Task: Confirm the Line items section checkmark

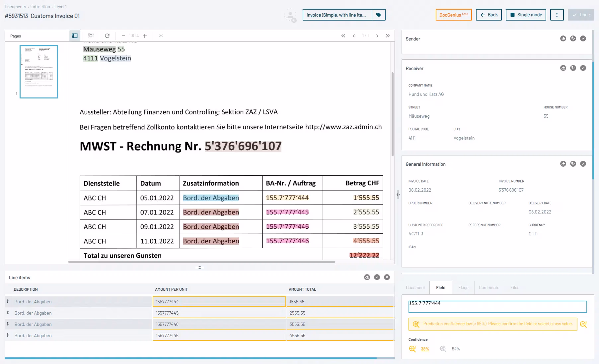Action: pyautogui.click(x=377, y=277)
